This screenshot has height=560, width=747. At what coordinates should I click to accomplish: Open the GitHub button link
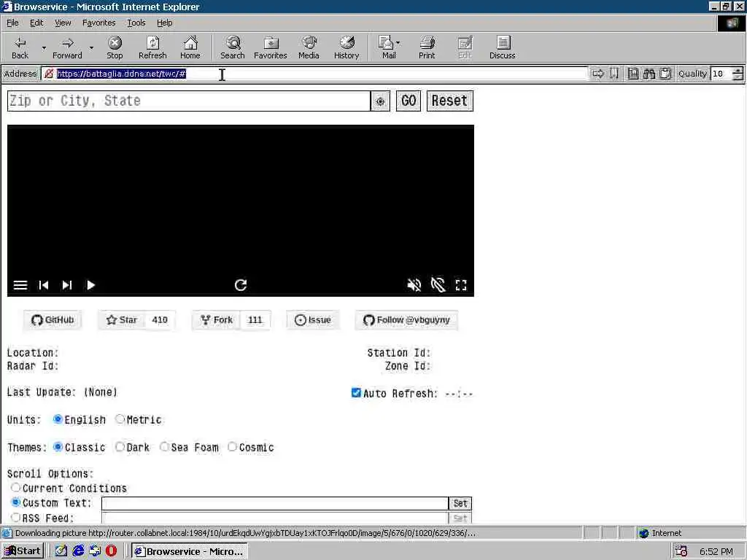pos(53,320)
